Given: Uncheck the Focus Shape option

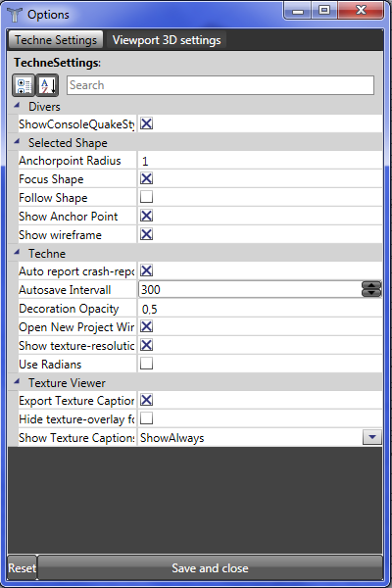Looking at the screenshot, I should pos(146,178).
